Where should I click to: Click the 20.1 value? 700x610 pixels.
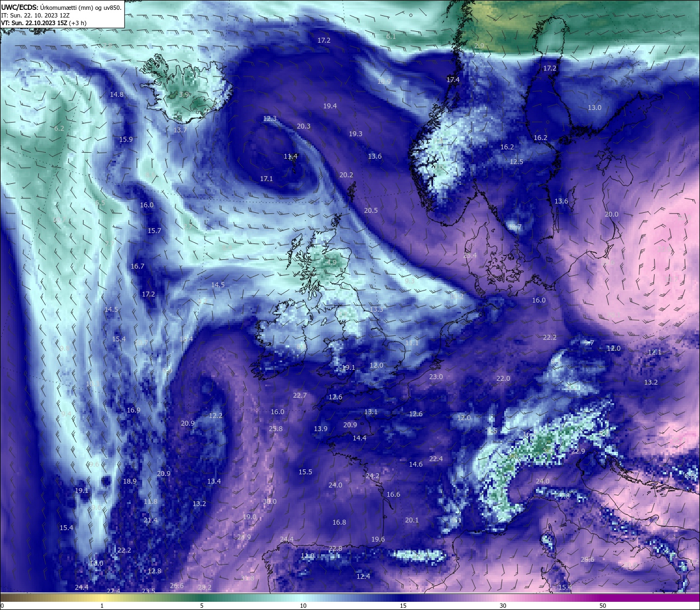[412, 520]
